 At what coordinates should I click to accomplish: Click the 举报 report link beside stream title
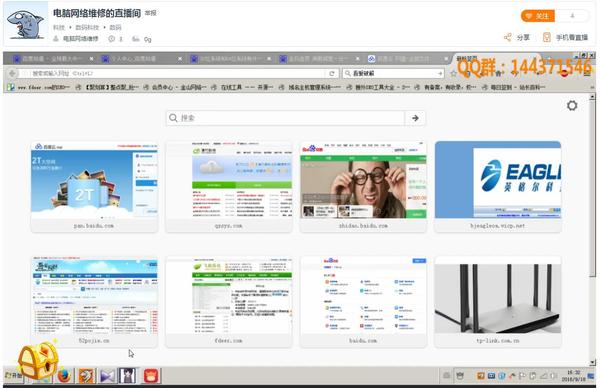(x=151, y=13)
